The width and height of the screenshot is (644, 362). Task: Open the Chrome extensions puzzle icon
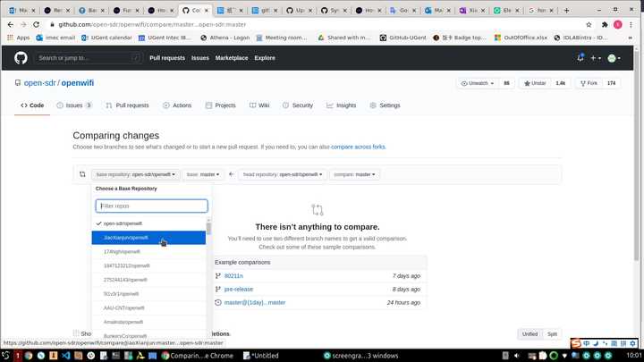(x=604, y=25)
